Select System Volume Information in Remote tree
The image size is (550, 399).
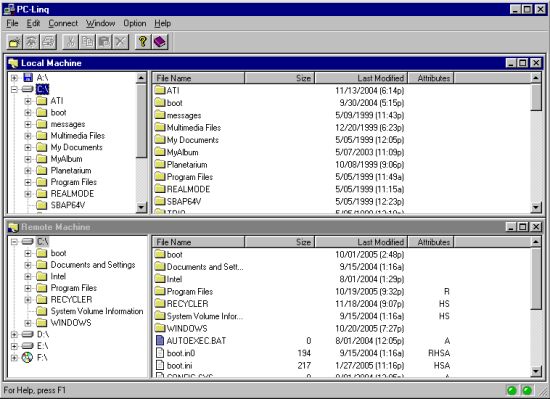pyautogui.click(x=97, y=311)
